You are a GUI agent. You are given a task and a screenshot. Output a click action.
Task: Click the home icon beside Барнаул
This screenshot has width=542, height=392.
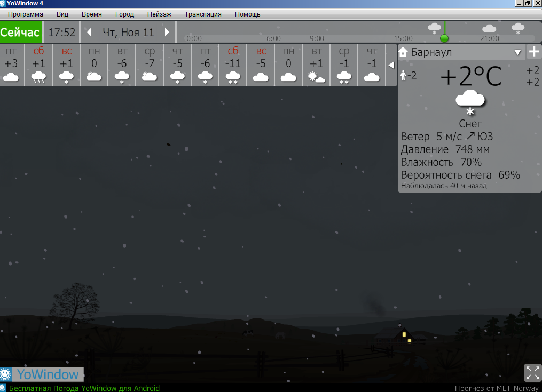(403, 52)
